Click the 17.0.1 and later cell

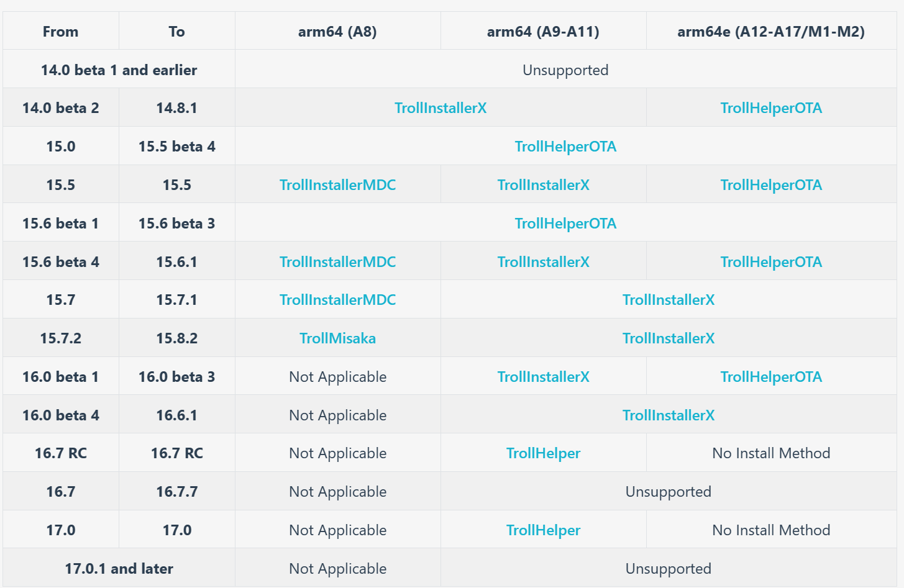pos(119,569)
